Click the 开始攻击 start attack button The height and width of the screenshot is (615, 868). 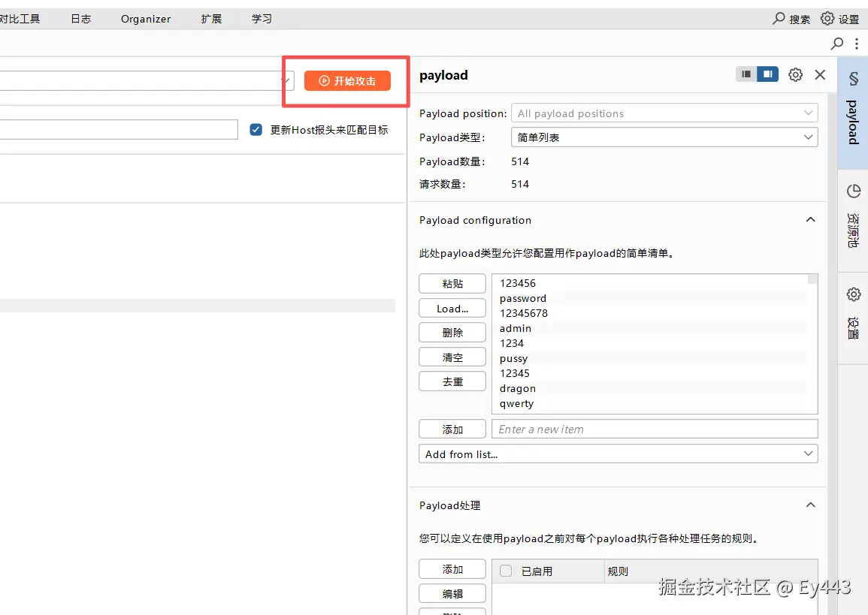[348, 81]
